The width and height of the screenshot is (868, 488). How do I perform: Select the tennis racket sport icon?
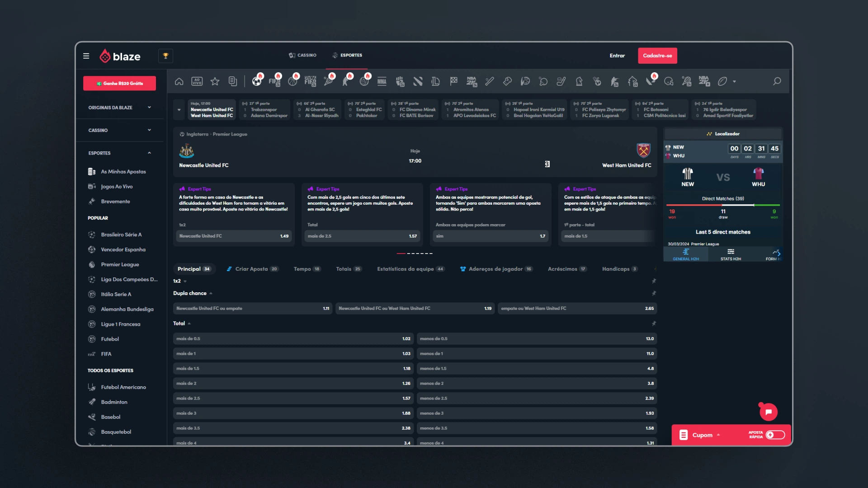click(x=329, y=81)
